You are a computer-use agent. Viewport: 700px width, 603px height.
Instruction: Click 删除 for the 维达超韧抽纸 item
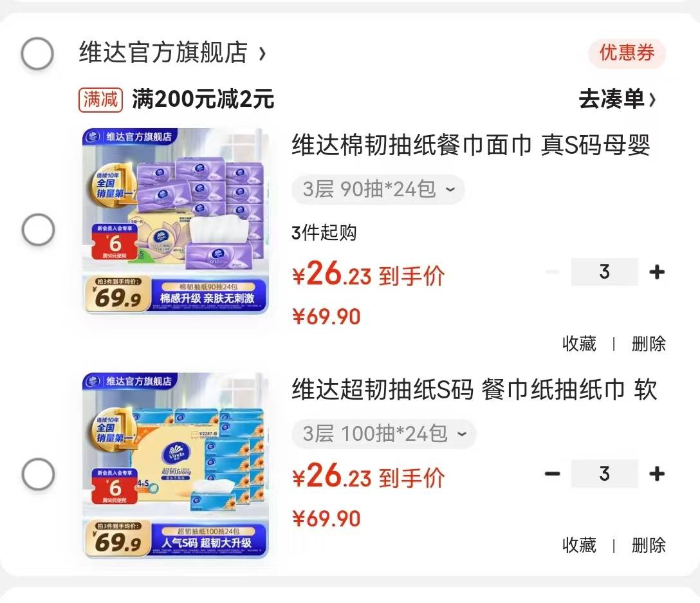point(649,545)
